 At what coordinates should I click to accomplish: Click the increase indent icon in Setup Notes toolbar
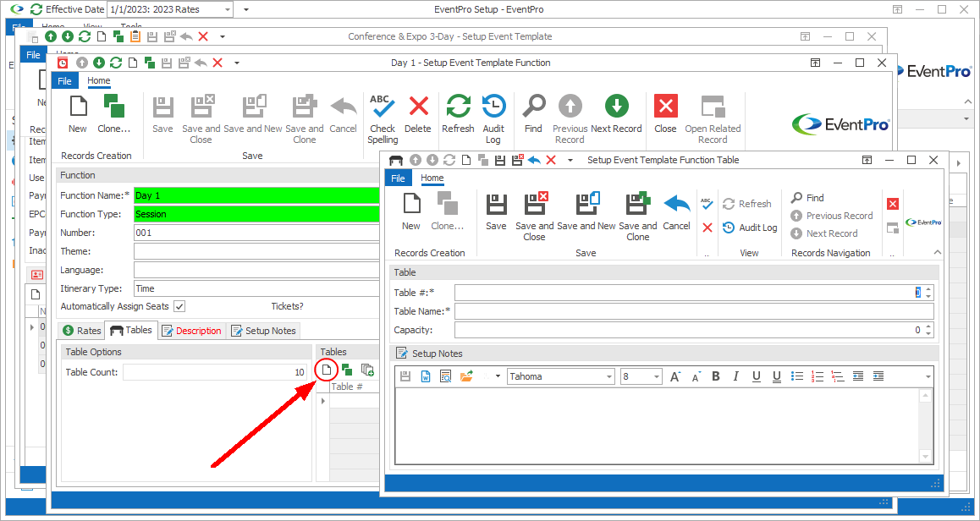878,376
